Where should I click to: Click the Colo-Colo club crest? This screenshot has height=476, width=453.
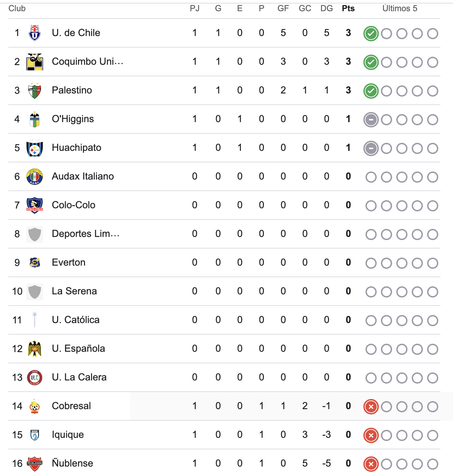click(34, 205)
